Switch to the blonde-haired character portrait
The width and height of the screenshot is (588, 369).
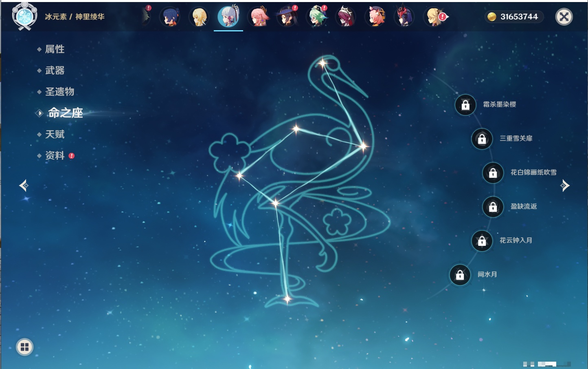(x=199, y=17)
